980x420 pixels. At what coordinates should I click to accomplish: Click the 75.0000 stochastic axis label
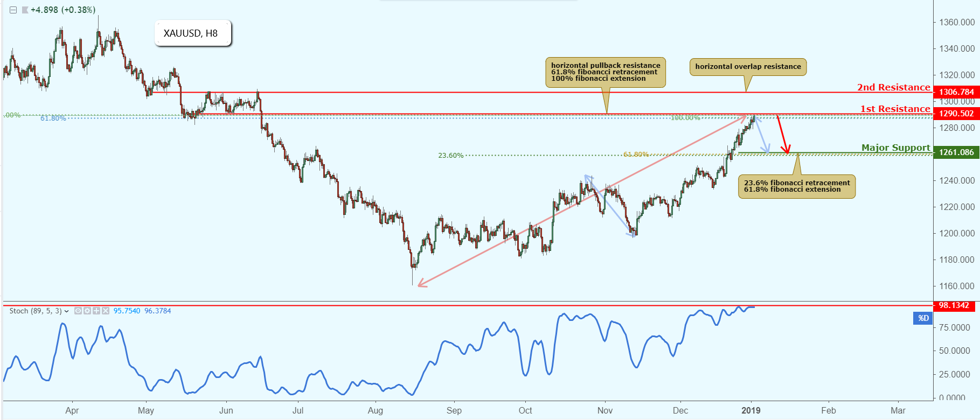click(955, 327)
